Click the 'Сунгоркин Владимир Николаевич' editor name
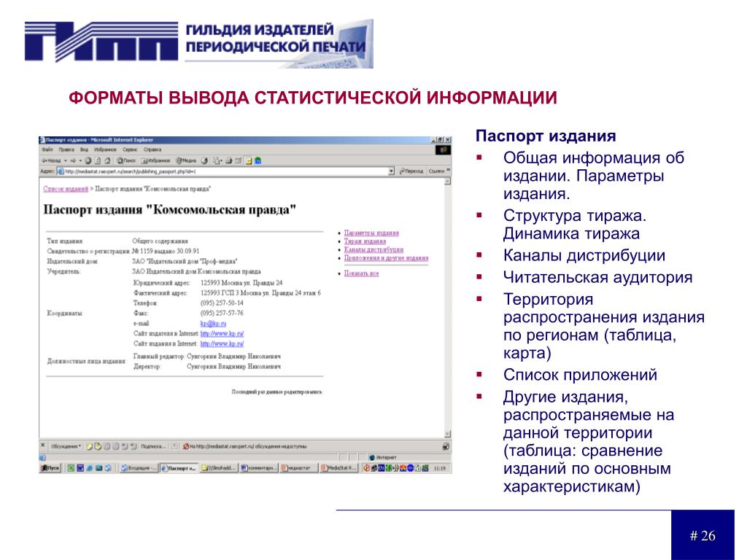The image size is (747, 560). (233, 356)
